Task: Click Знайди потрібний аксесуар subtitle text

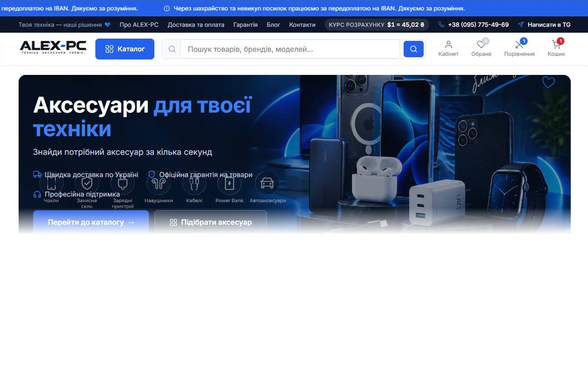Action: pos(123,152)
